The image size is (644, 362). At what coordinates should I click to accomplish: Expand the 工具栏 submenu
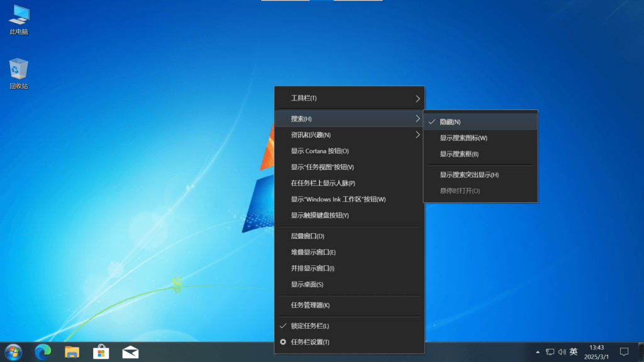click(349, 97)
